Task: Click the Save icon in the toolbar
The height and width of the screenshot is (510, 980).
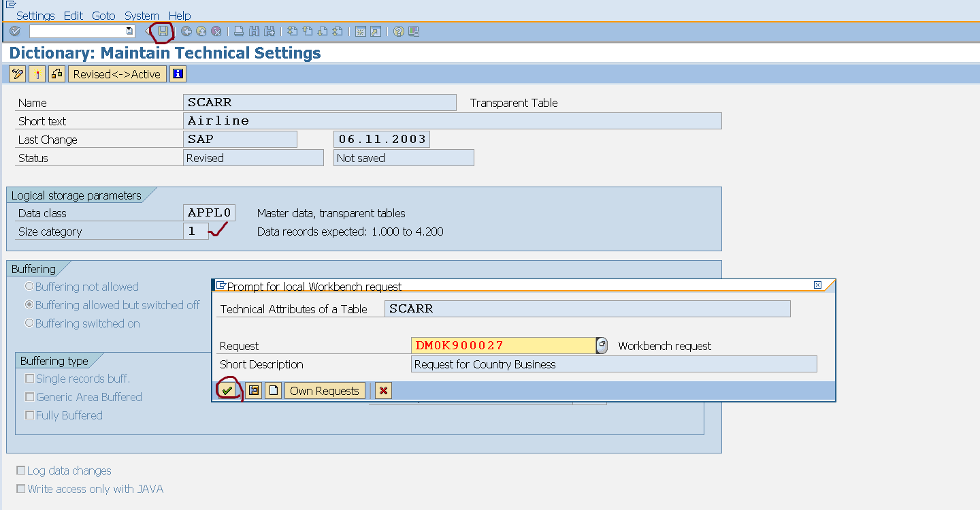Action: 163,31
